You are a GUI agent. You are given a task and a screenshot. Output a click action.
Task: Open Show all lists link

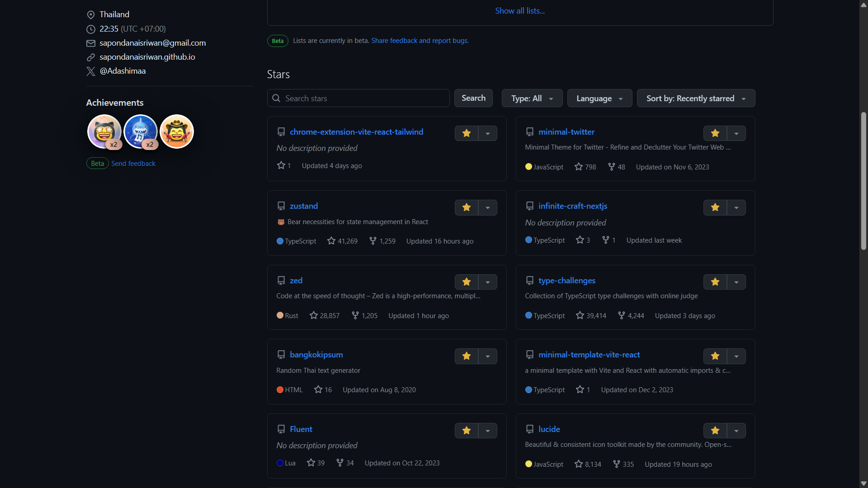(520, 11)
